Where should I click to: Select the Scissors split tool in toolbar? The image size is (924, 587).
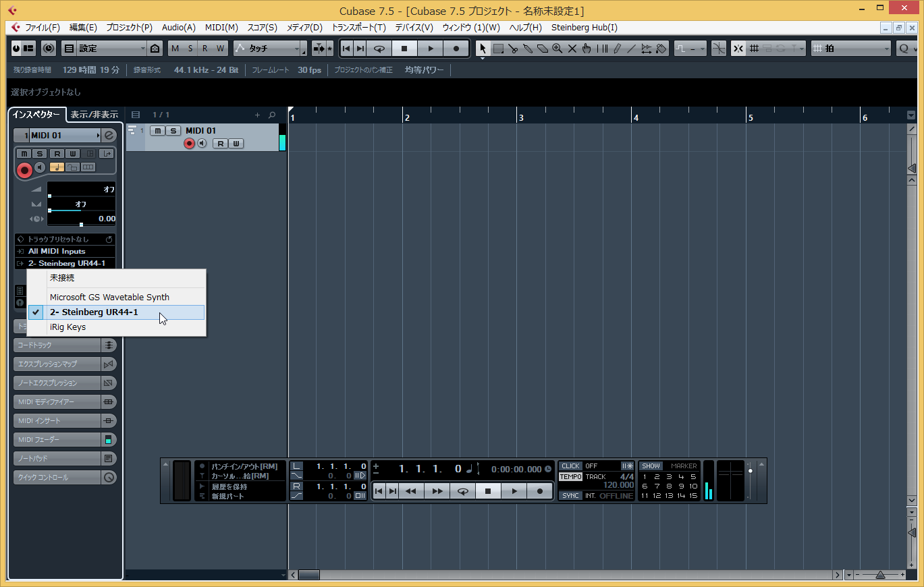coord(513,49)
